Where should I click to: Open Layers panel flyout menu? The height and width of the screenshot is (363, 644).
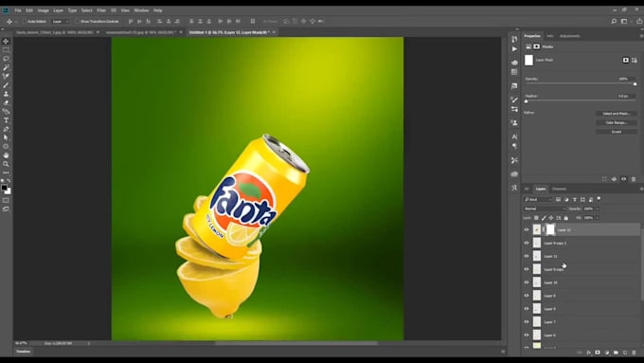click(x=641, y=190)
